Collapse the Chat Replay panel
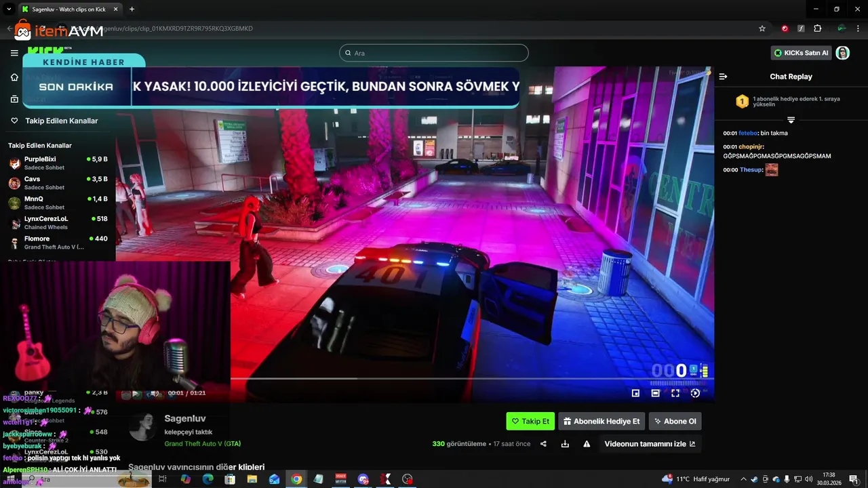 pyautogui.click(x=723, y=77)
